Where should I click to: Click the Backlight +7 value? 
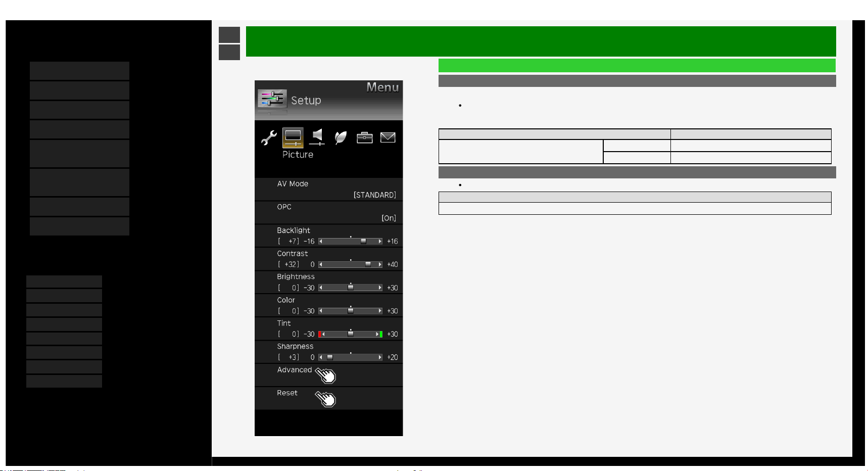tap(288, 242)
